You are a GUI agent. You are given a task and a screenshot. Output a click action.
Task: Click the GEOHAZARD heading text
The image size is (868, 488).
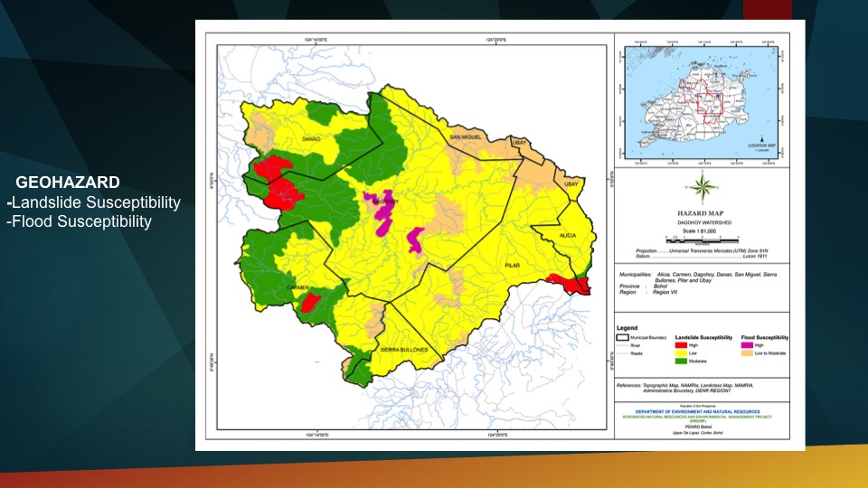[x=68, y=182]
